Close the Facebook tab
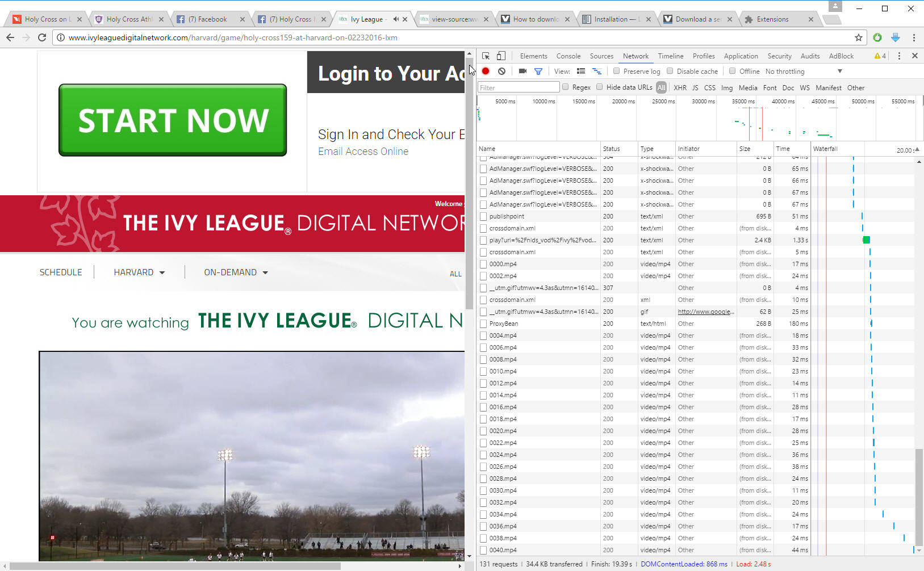Screen dimensions: 924x571 [x=243, y=19]
